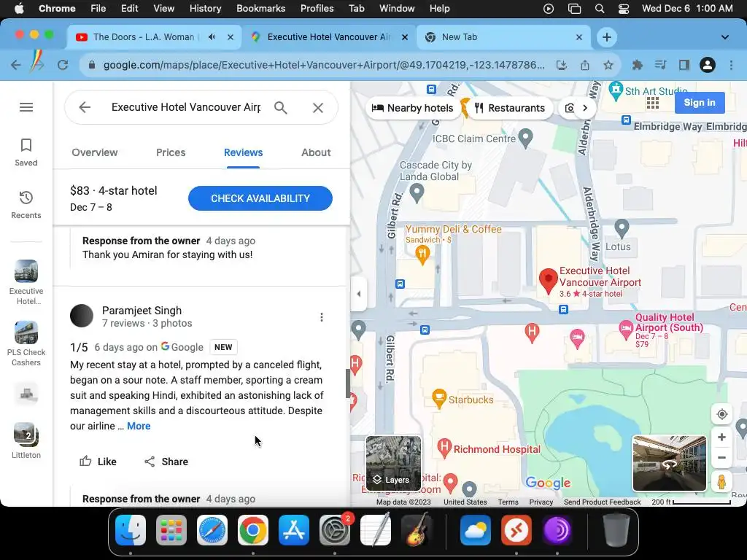Image resolution: width=747 pixels, height=560 pixels.
Task: Open the Google apps grid
Action: point(653,103)
